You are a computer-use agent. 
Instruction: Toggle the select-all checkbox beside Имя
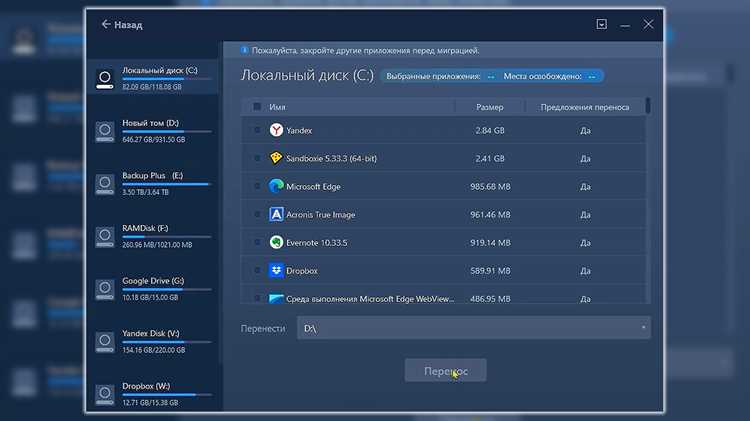pyautogui.click(x=257, y=107)
